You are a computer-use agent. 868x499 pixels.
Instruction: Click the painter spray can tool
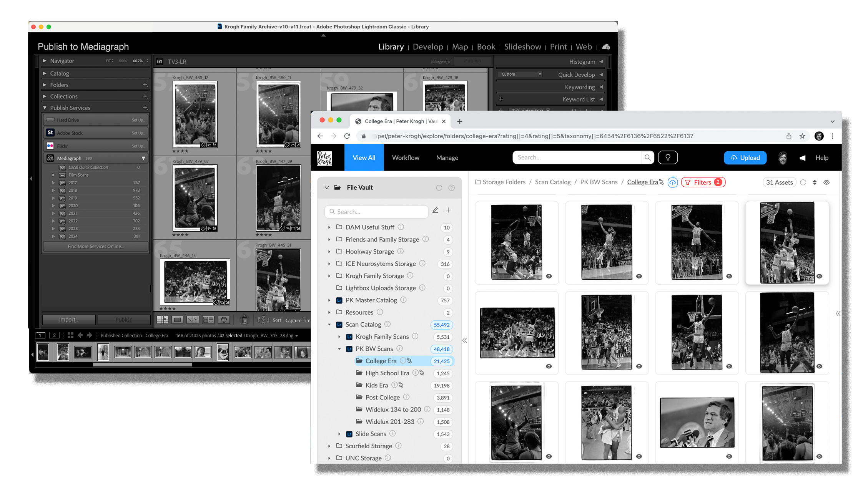click(244, 320)
